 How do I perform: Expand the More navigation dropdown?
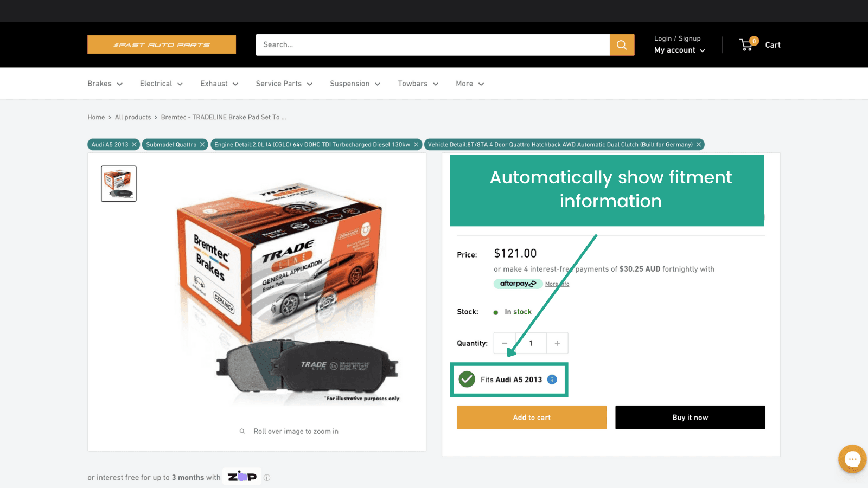click(470, 84)
